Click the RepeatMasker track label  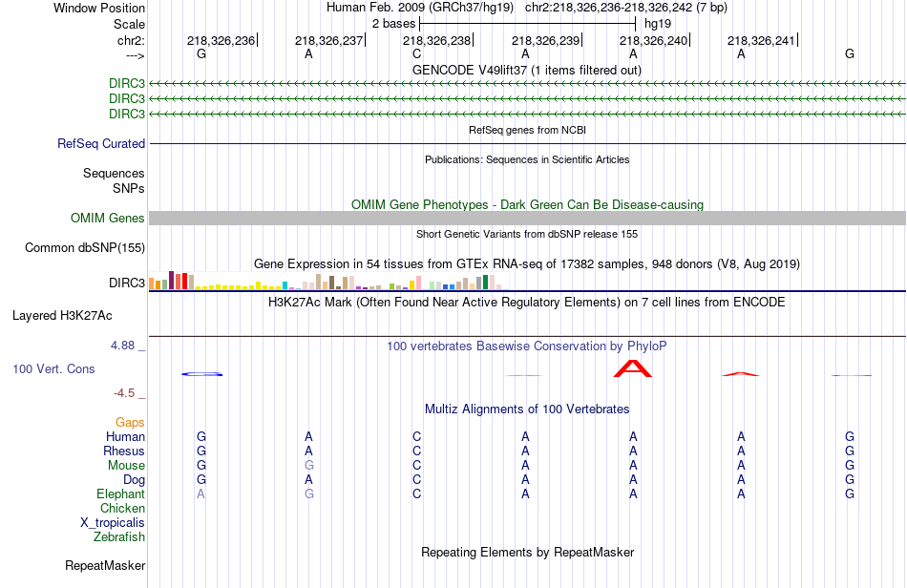pos(105,565)
